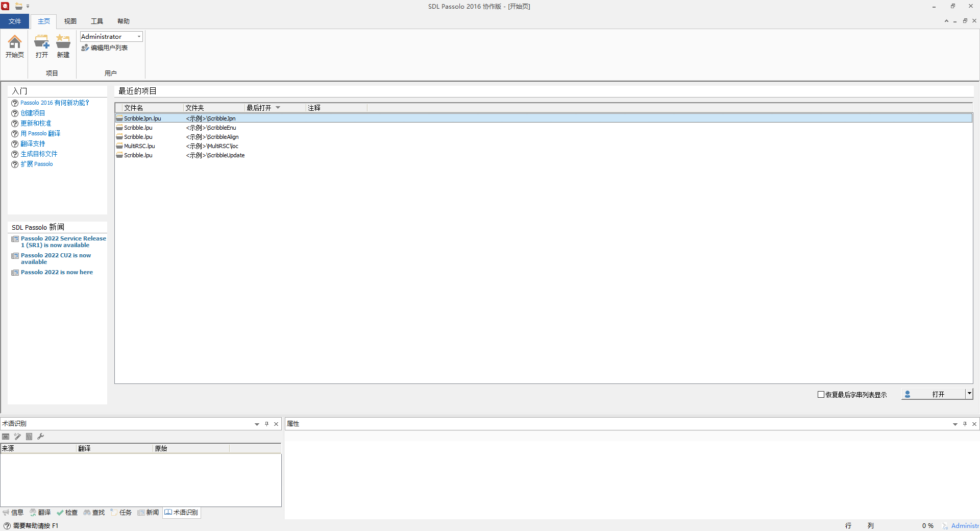This screenshot has width=980, height=531.
Task: Click the new project icon in quick access toolbar
Action: tap(19, 6)
